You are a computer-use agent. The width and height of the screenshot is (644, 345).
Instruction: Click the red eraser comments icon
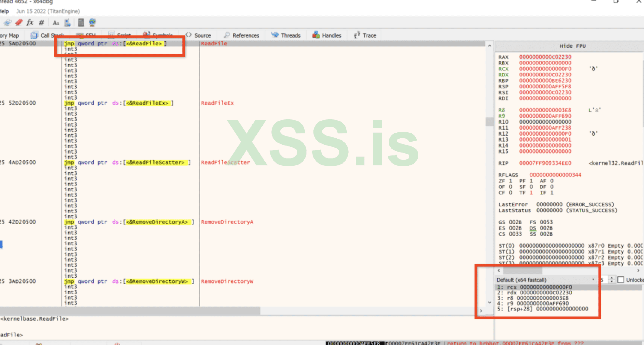tap(19, 23)
